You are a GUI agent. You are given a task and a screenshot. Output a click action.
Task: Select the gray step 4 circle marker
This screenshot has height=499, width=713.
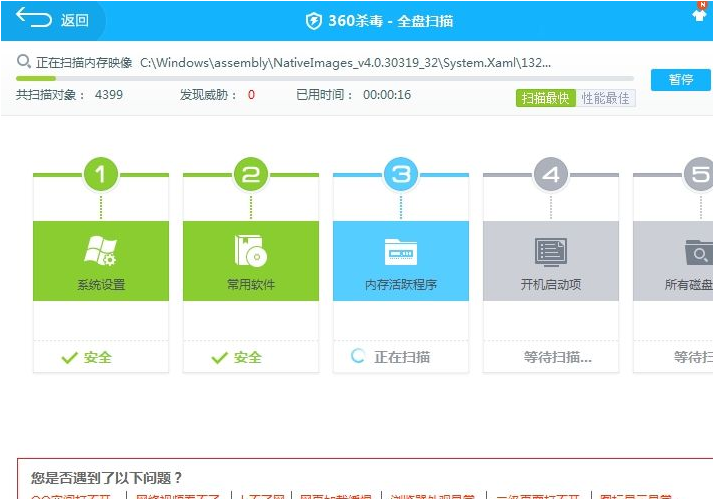click(551, 174)
